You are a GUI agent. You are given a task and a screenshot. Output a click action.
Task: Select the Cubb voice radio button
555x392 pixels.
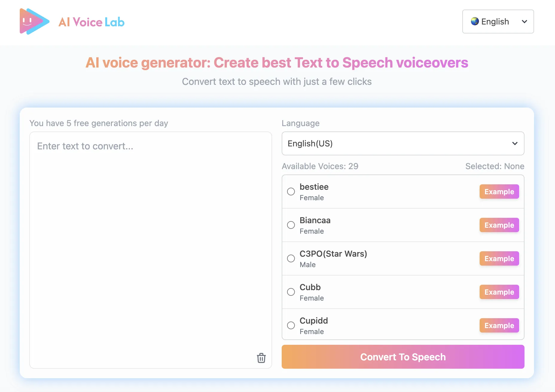click(x=291, y=292)
